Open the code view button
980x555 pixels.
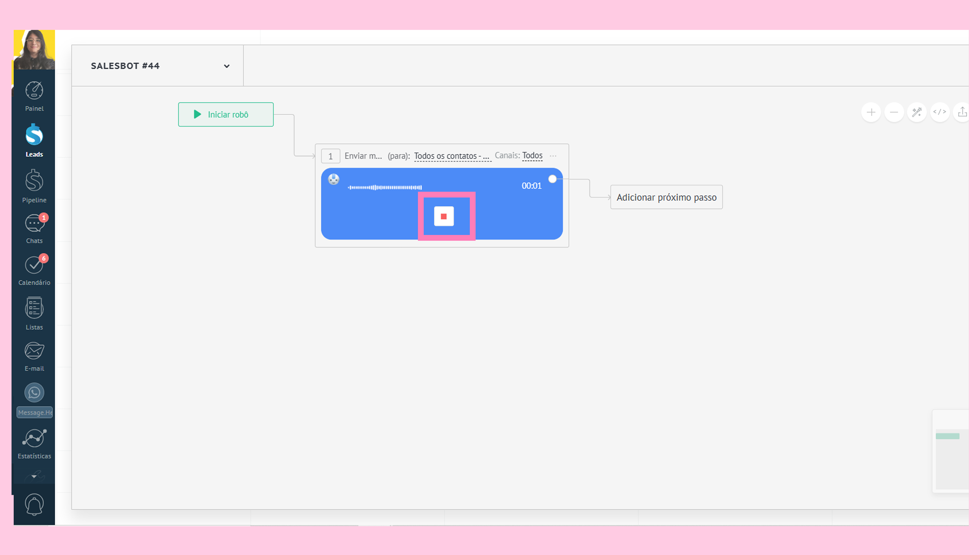(940, 112)
